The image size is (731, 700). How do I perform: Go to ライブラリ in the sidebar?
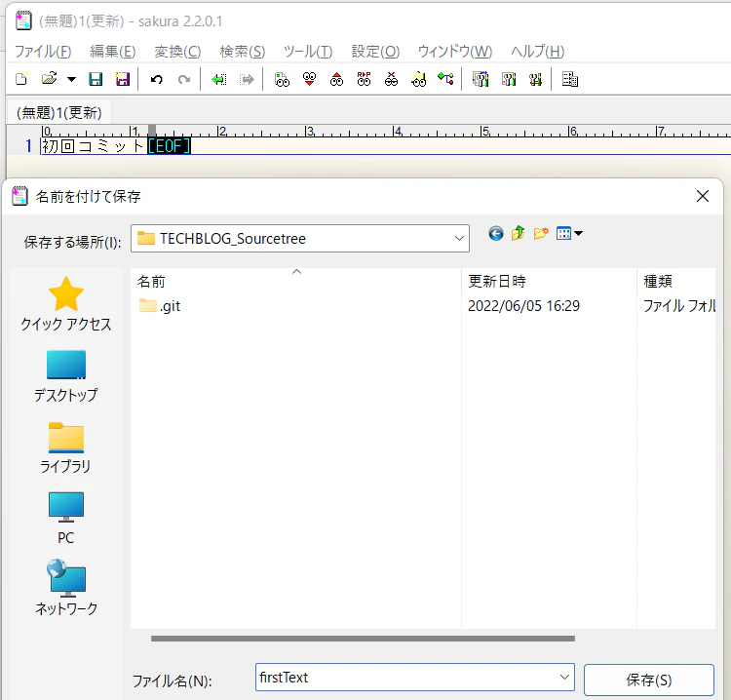(65, 447)
